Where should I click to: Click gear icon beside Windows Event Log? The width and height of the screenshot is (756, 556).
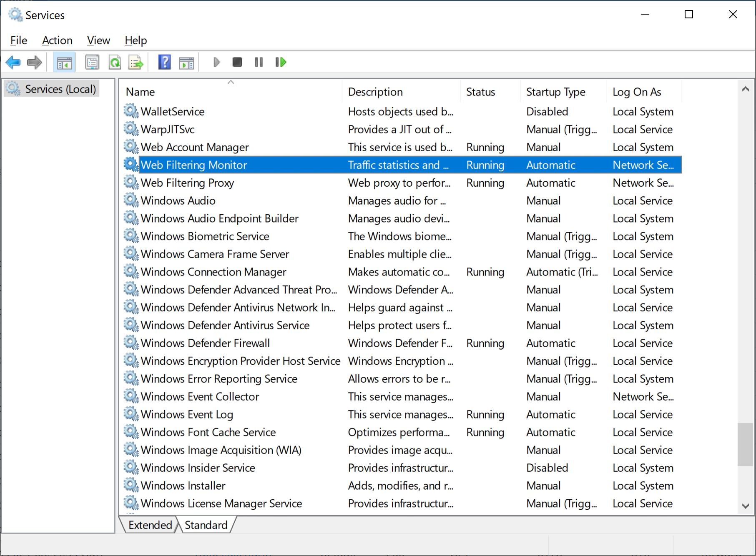(131, 414)
